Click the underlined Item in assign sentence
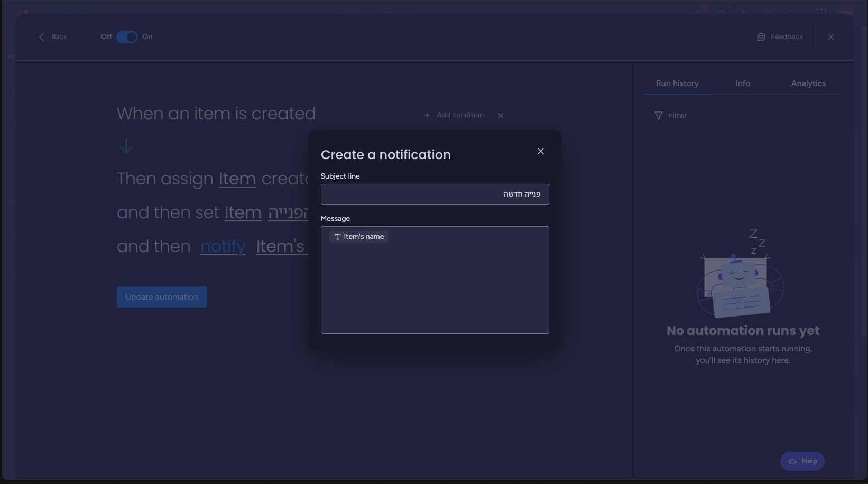Viewport: 868px width, 484px height. pyautogui.click(x=237, y=179)
